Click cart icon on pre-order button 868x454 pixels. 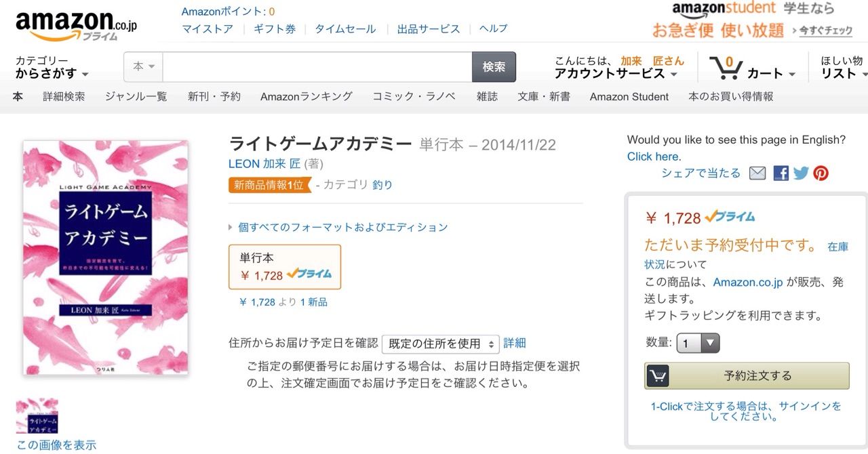coord(658,375)
